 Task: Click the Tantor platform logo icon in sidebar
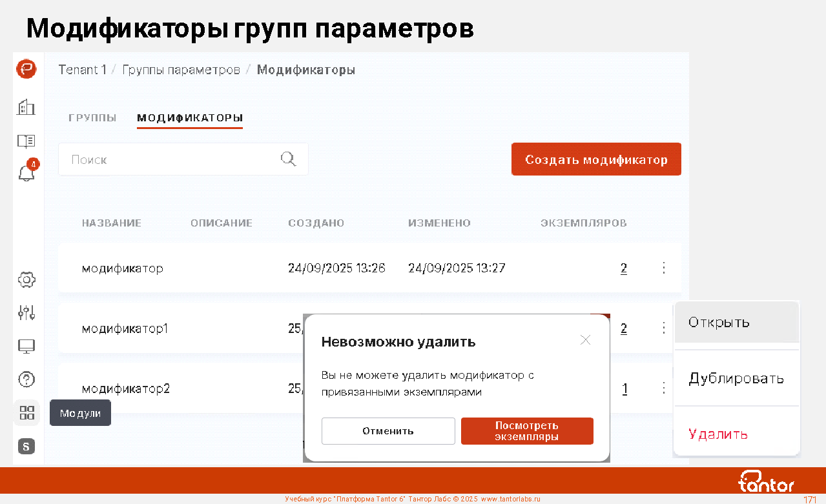coord(26,69)
